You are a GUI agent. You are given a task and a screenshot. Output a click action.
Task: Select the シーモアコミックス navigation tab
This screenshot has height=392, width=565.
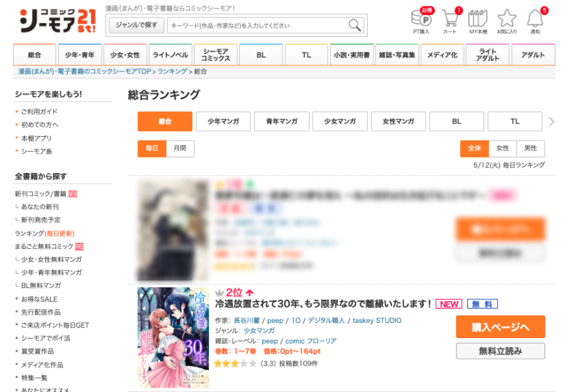[x=215, y=55]
